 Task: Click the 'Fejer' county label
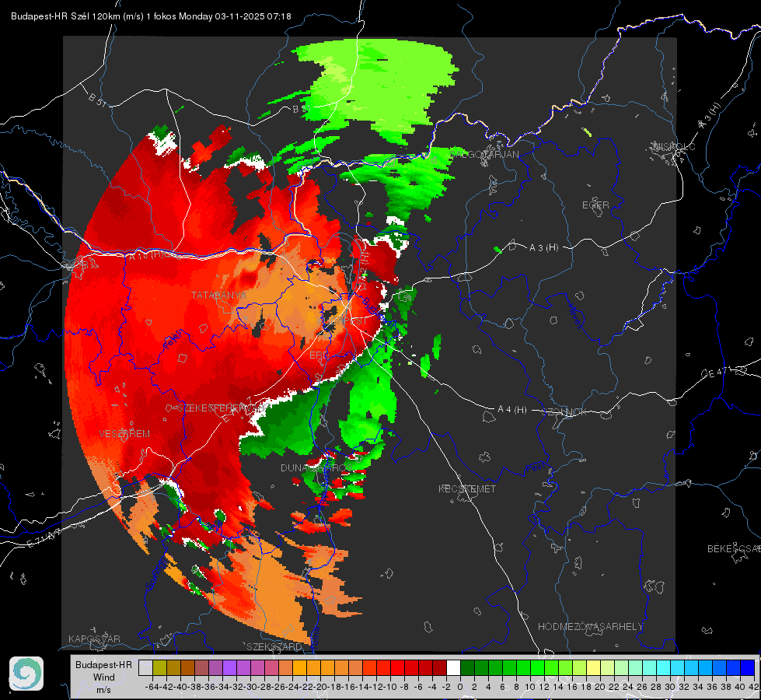pos(173,339)
